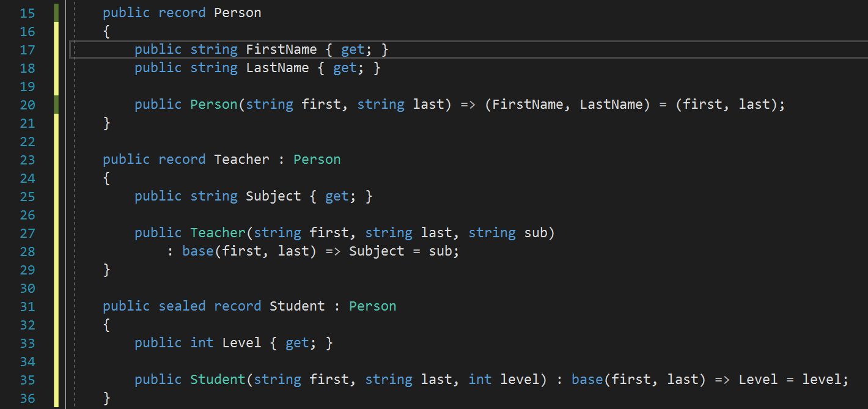Click 'Level' in the line 33 property

(x=241, y=343)
